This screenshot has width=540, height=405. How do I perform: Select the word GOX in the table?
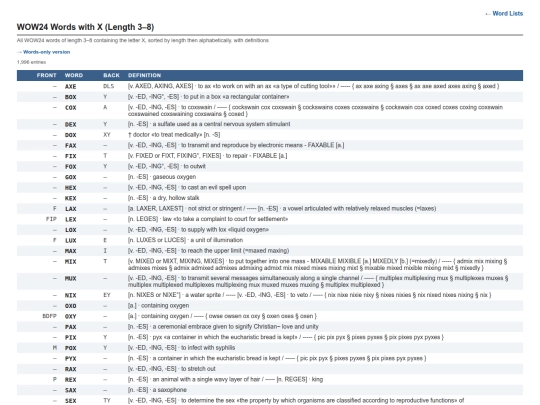coord(71,177)
